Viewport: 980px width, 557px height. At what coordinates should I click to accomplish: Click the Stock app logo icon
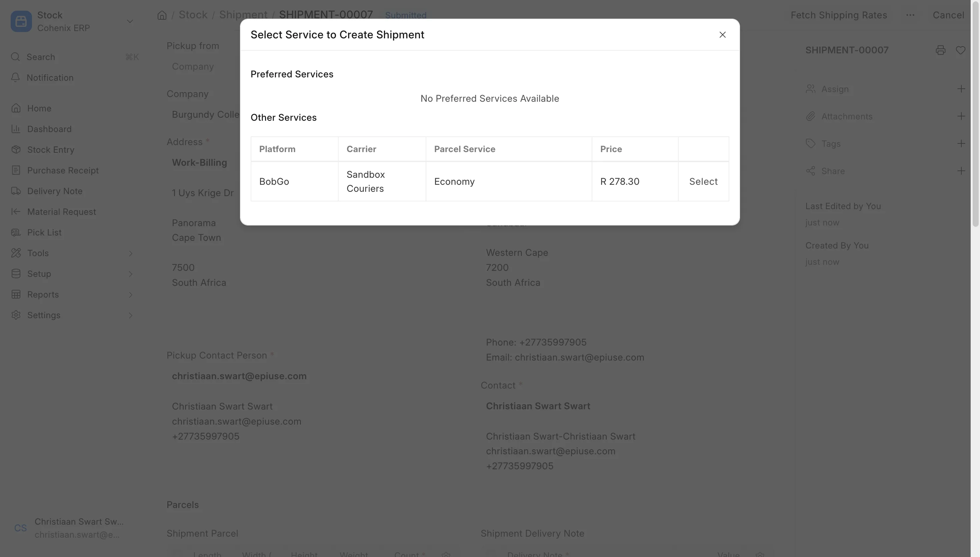point(21,21)
